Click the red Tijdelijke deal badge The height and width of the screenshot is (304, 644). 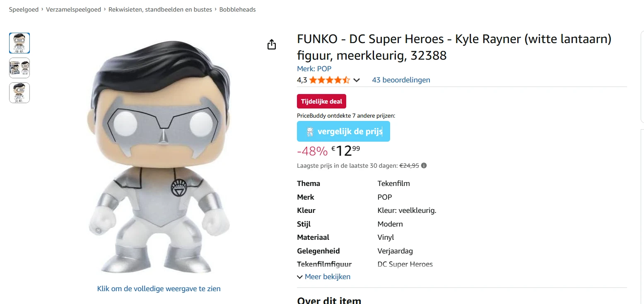[321, 101]
